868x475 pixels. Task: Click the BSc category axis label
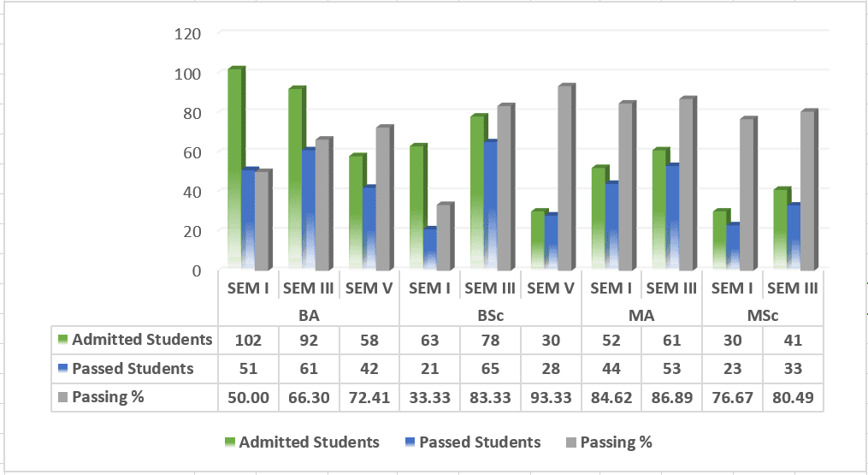click(x=491, y=315)
